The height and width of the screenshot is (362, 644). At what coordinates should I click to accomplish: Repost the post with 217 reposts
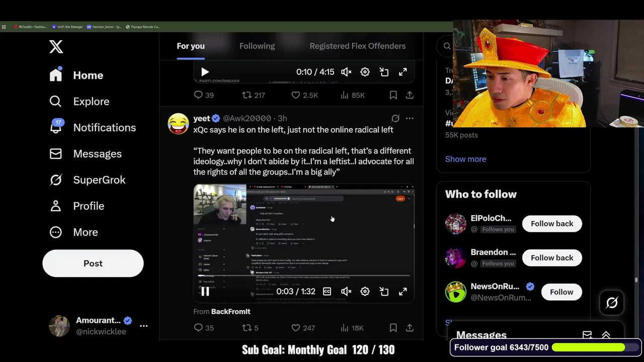254,95
